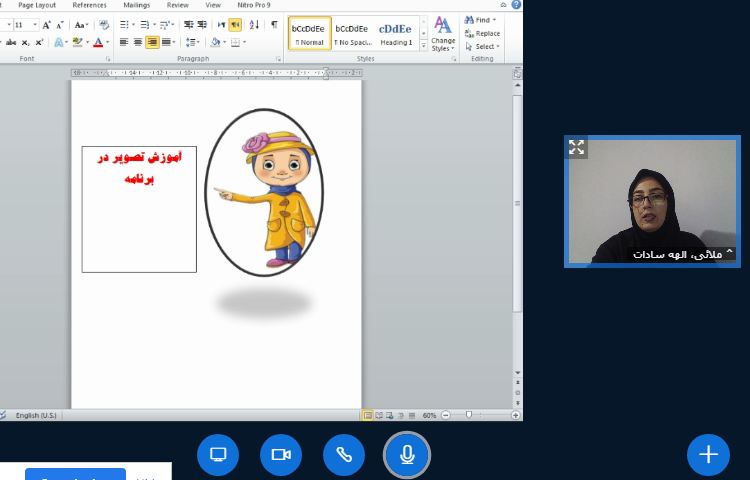Click the multilevel list icon
This screenshot has width=750, height=480.
pyautogui.click(x=165, y=25)
